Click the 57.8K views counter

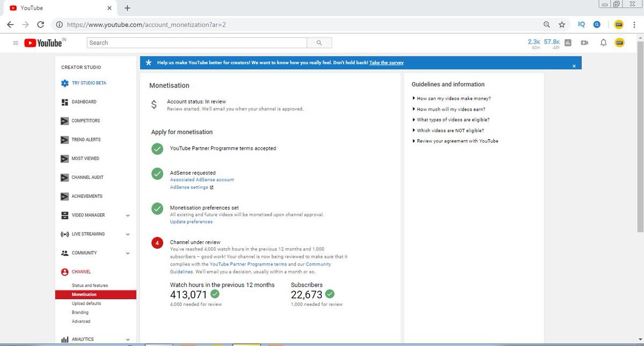point(552,44)
